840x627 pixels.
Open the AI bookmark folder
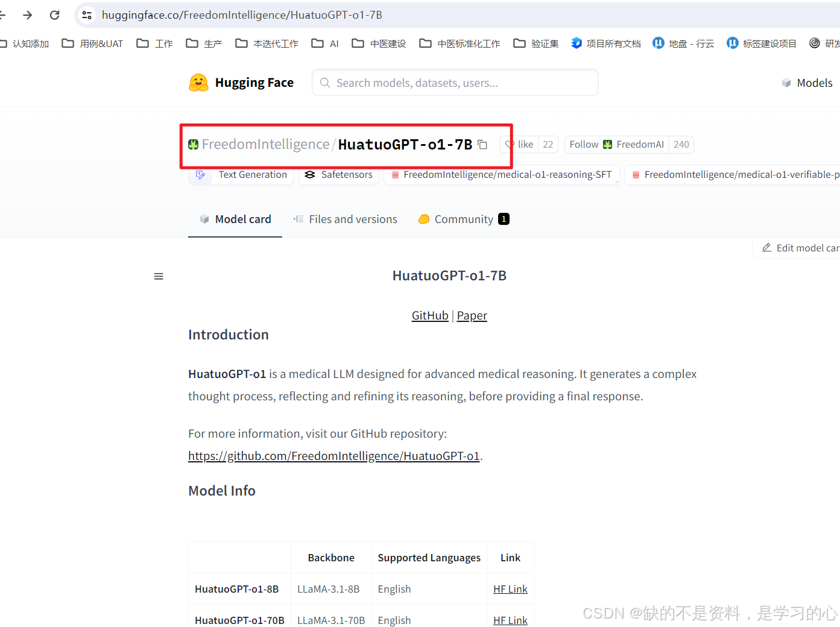pos(325,43)
